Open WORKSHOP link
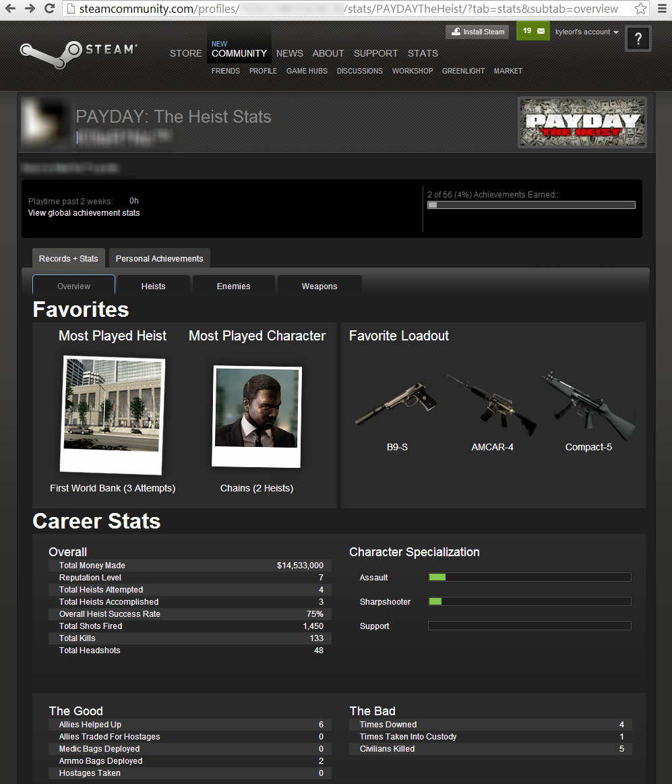Viewport: 672px width, 784px height. (x=412, y=71)
